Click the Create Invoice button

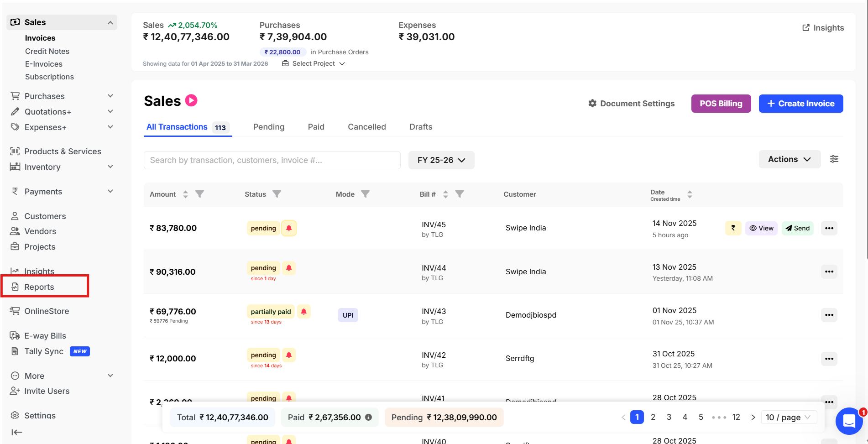[x=800, y=104]
